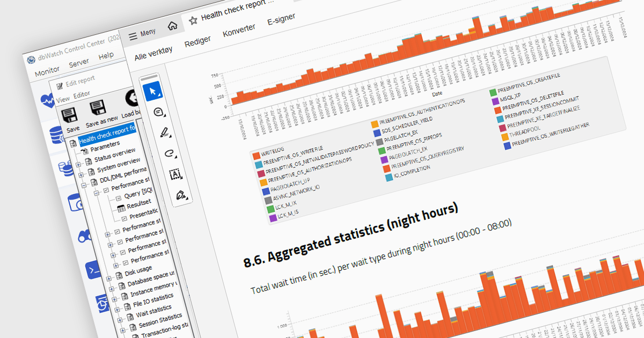The width and height of the screenshot is (644, 338).
Task: Click the PREEMPTIVE_OS_CREATEFILE legend label
Action: click(x=529, y=83)
